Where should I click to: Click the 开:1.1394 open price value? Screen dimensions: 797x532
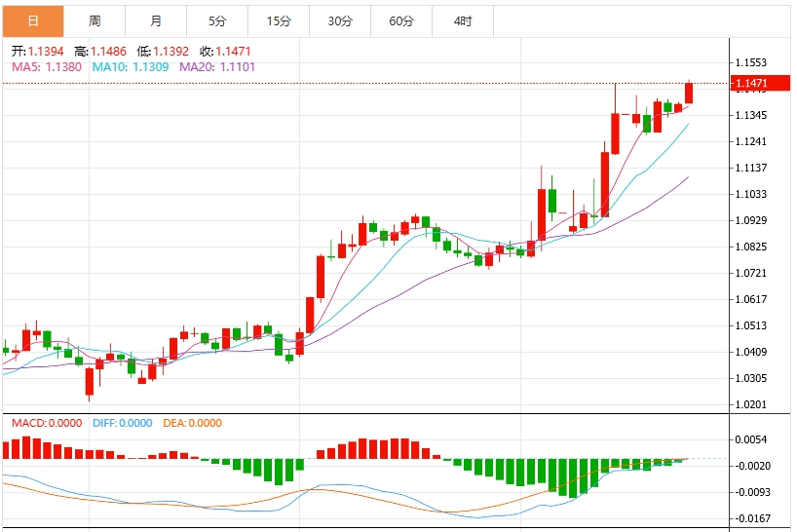click(38, 52)
